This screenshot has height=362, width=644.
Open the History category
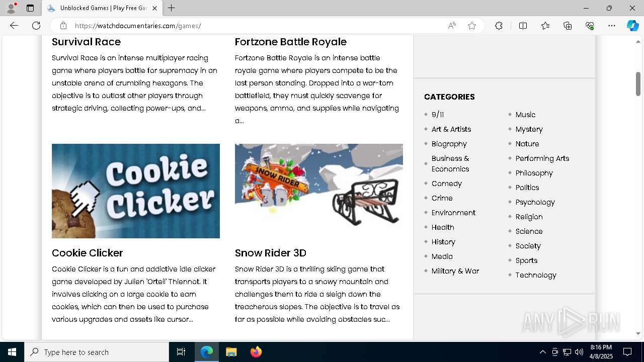click(443, 242)
